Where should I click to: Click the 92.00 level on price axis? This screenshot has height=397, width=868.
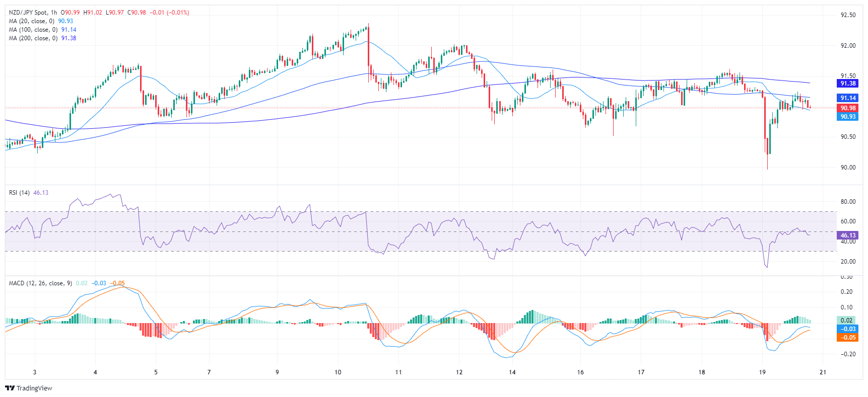coord(848,46)
